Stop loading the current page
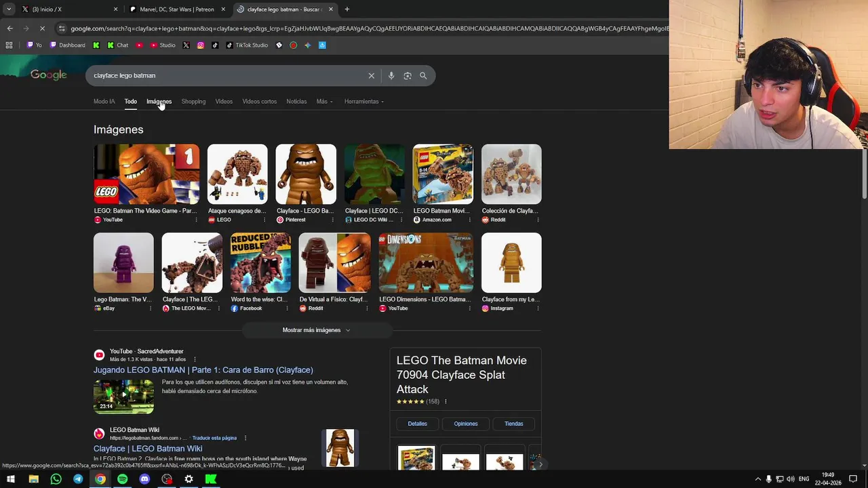The width and height of the screenshot is (868, 488). click(x=42, y=28)
